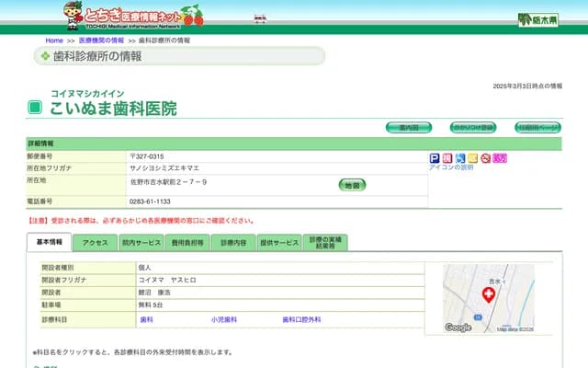Open the 費用負担等 tab

click(187, 243)
